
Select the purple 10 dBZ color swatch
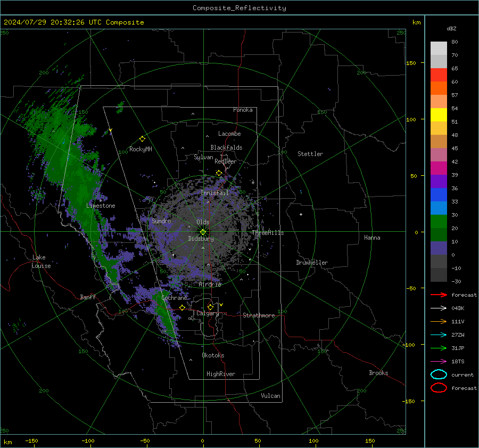(439, 248)
